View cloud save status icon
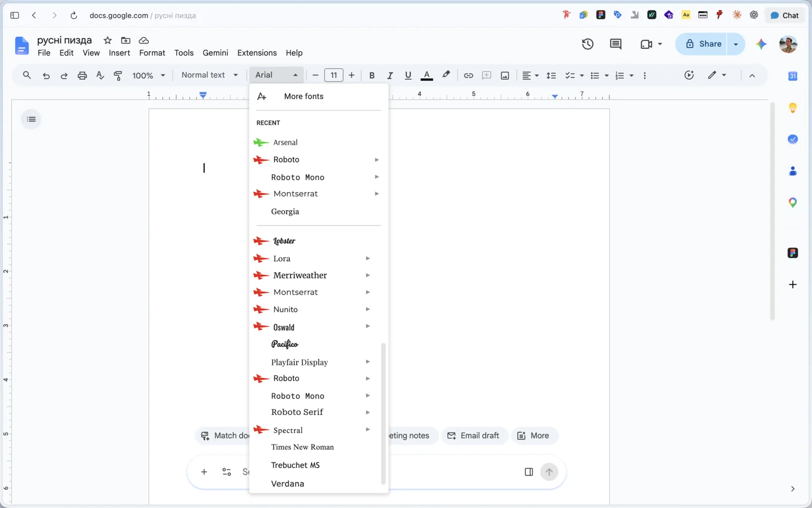812x508 pixels. (144, 40)
